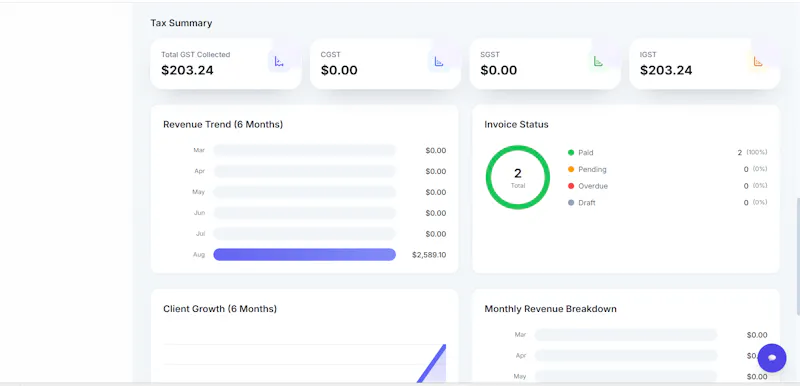Screen dimensions: 800x386
Task: Click the Apr bar in Revenue Trend
Action: pyautogui.click(x=305, y=171)
